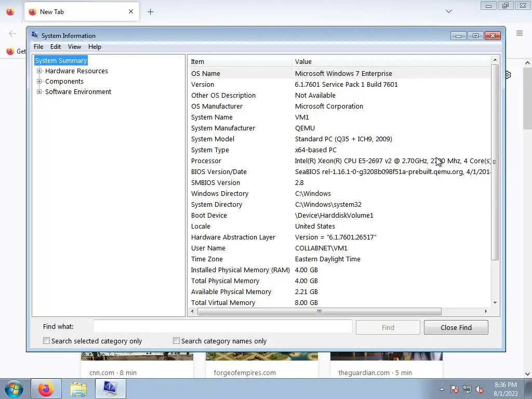
Task: Open a new Firefox tab with plus
Action: (150, 12)
